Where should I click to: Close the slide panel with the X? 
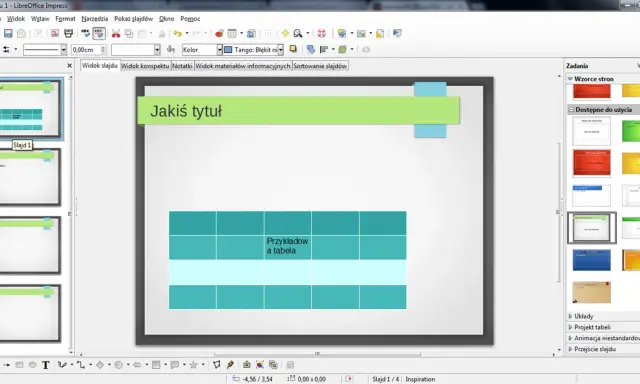[69, 66]
